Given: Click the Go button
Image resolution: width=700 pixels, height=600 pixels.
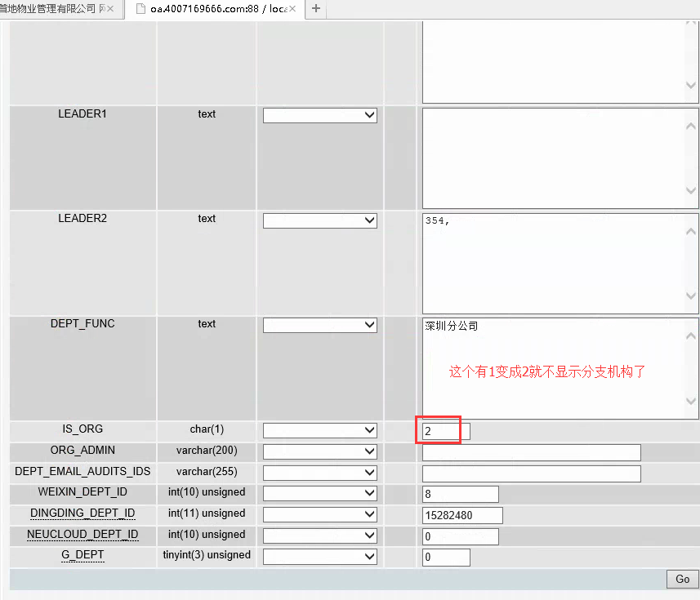Looking at the screenshot, I should 682,579.
